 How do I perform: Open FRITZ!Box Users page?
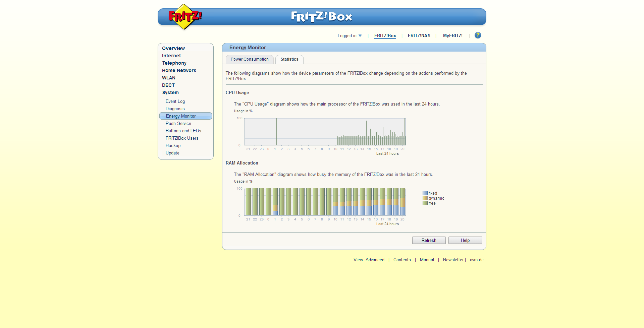click(182, 138)
